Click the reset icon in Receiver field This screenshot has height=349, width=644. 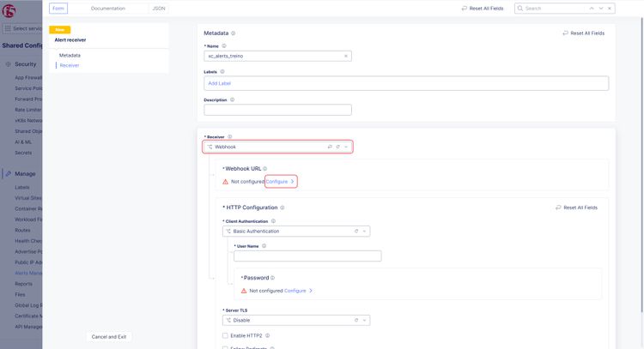(338, 147)
